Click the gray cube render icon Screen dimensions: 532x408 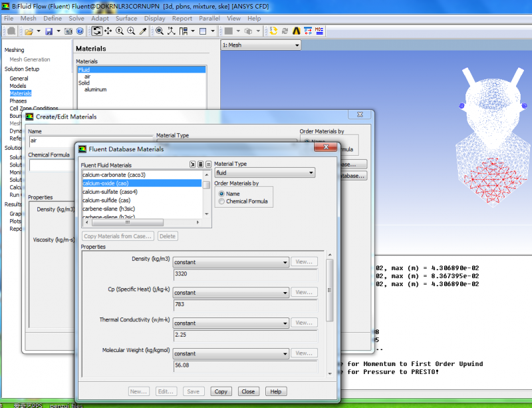pyautogui.click(x=248, y=31)
